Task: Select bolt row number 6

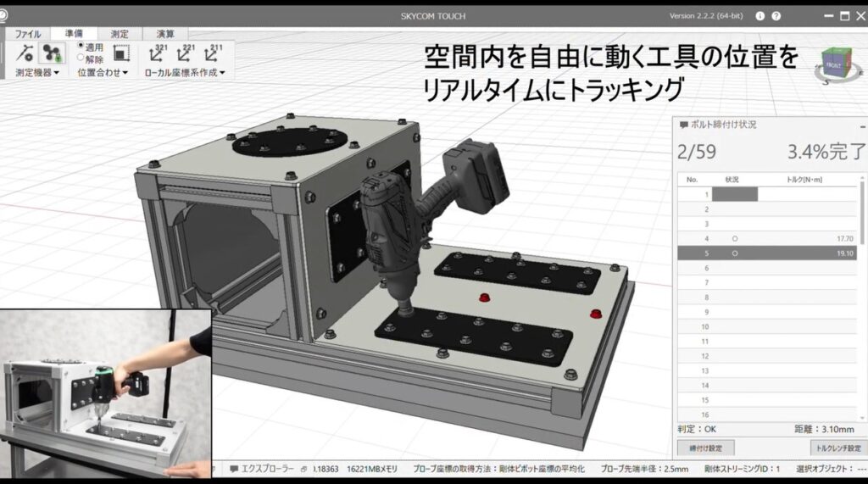Action: tap(767, 268)
